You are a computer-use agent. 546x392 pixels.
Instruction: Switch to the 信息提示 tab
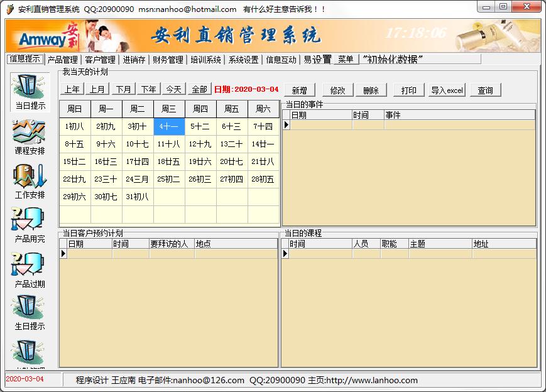pyautogui.click(x=25, y=59)
